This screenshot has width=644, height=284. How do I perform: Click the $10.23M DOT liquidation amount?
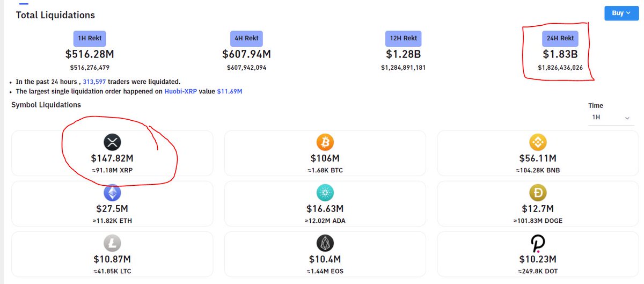[538, 259]
